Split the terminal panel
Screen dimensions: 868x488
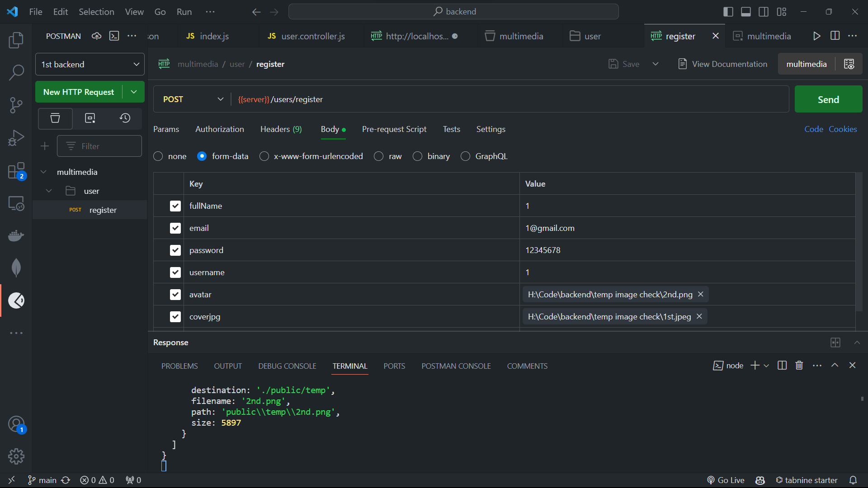point(782,366)
